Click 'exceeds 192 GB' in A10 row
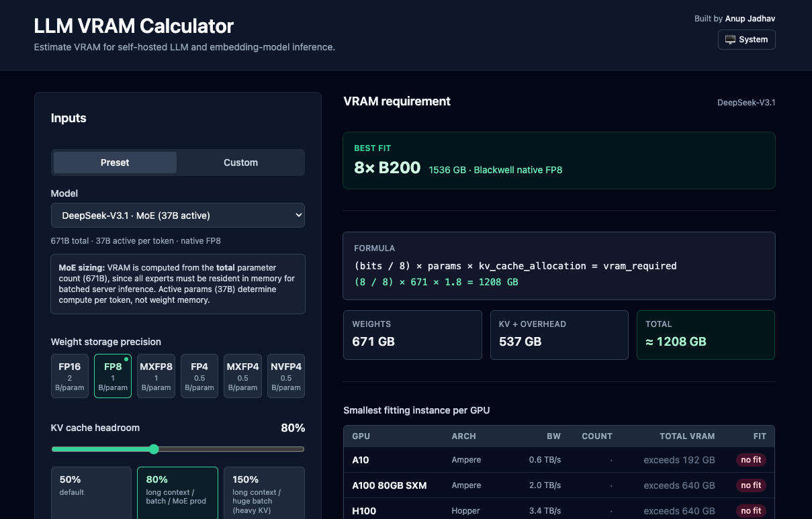Screen dimensions: 812x519 [679, 460]
